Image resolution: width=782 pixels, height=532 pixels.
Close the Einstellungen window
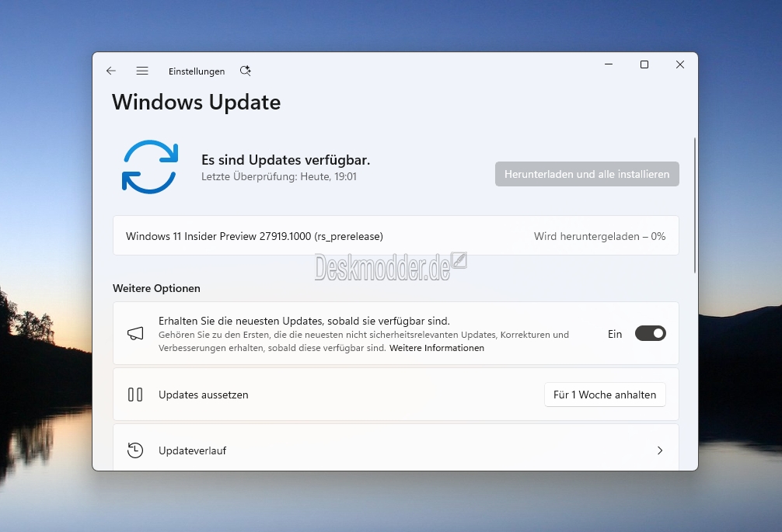679,64
